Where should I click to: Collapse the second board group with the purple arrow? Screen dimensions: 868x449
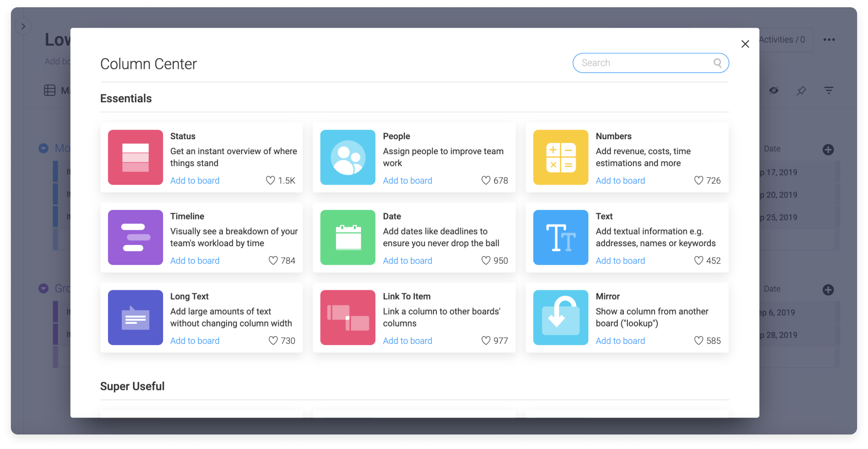tap(44, 288)
